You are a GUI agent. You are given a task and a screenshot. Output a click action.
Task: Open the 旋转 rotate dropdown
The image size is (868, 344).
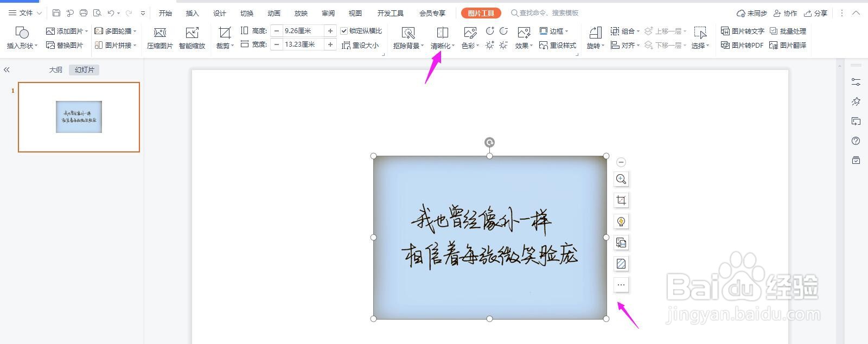595,38
